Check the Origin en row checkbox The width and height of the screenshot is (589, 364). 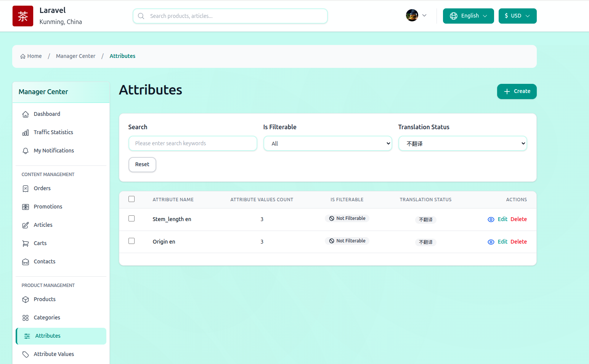point(132,241)
